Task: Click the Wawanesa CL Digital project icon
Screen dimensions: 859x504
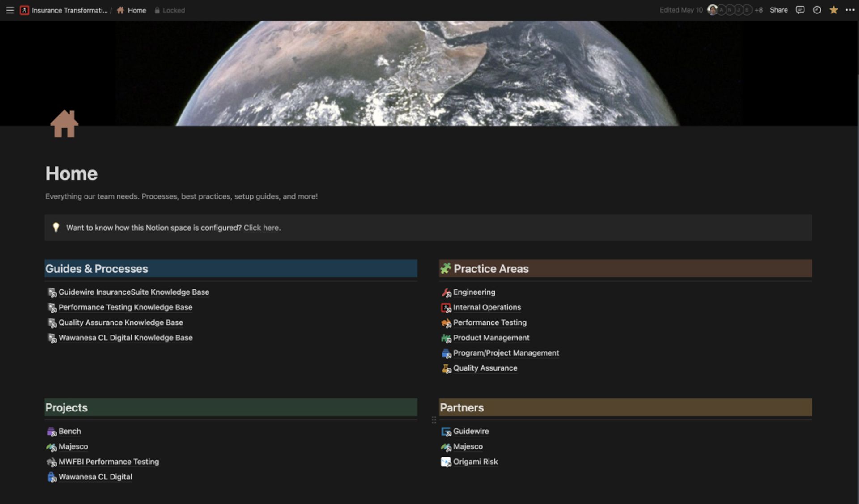Action: point(51,477)
